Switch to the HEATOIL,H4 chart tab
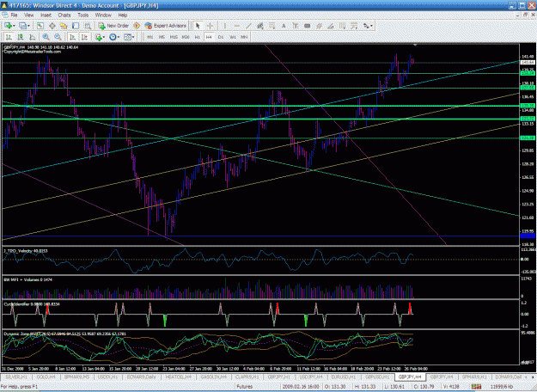This screenshot has height=392, width=537. click(179, 377)
